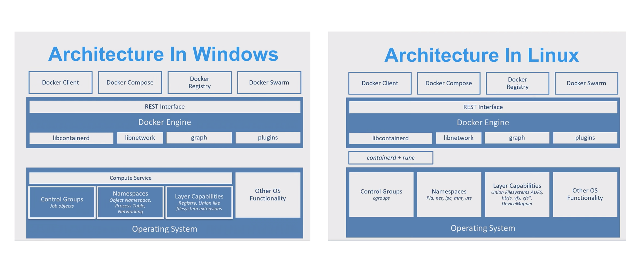Select Layer Capabilities 'Registry, Union like' box
Screen dimensions: 644x255
coord(199,202)
